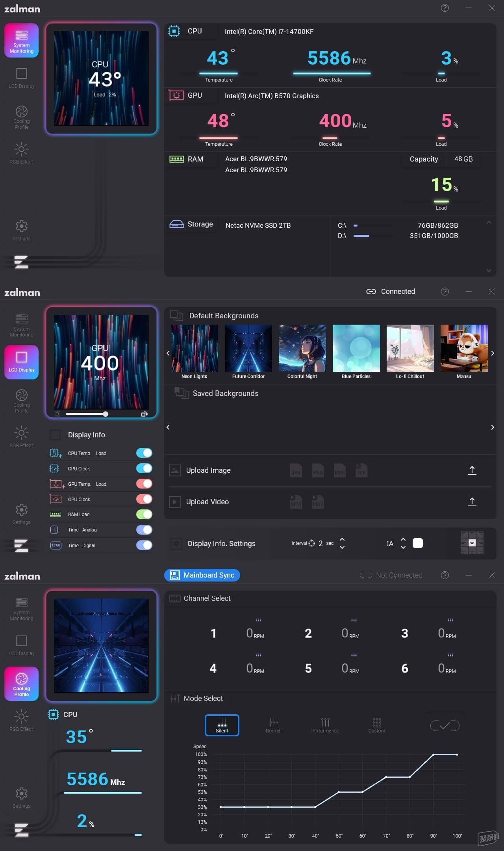
Task: Click the up chevron in Storage panel
Action: [489, 223]
